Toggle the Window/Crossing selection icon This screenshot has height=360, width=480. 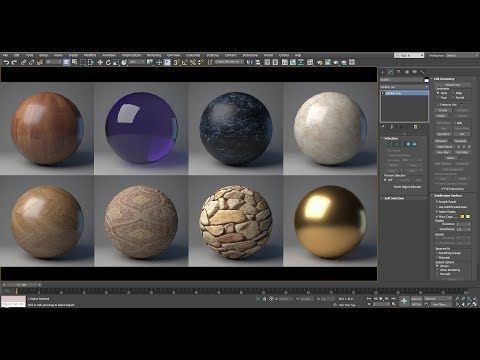pyautogui.click(x=91, y=62)
